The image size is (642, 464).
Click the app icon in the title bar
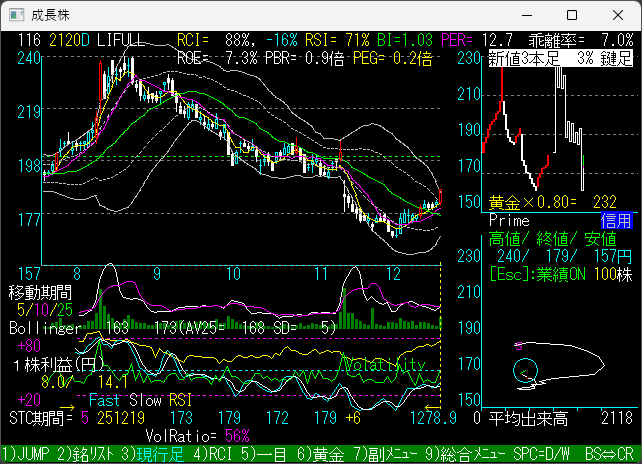tap(16, 16)
